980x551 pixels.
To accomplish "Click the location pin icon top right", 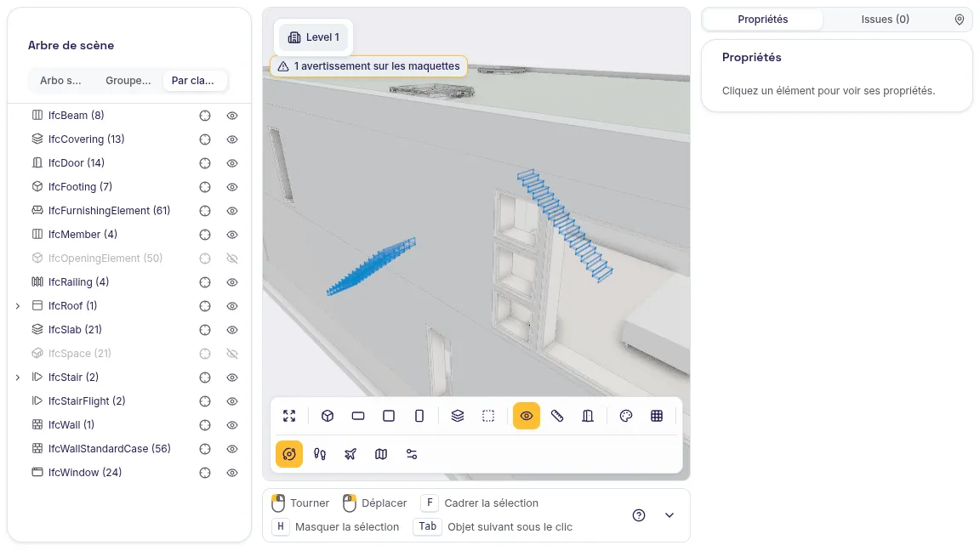I will pyautogui.click(x=960, y=20).
